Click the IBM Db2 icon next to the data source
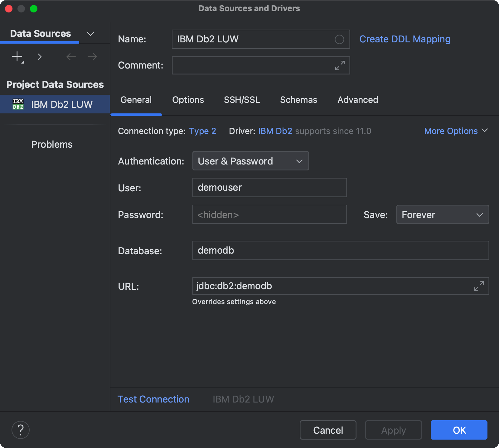 coord(18,104)
